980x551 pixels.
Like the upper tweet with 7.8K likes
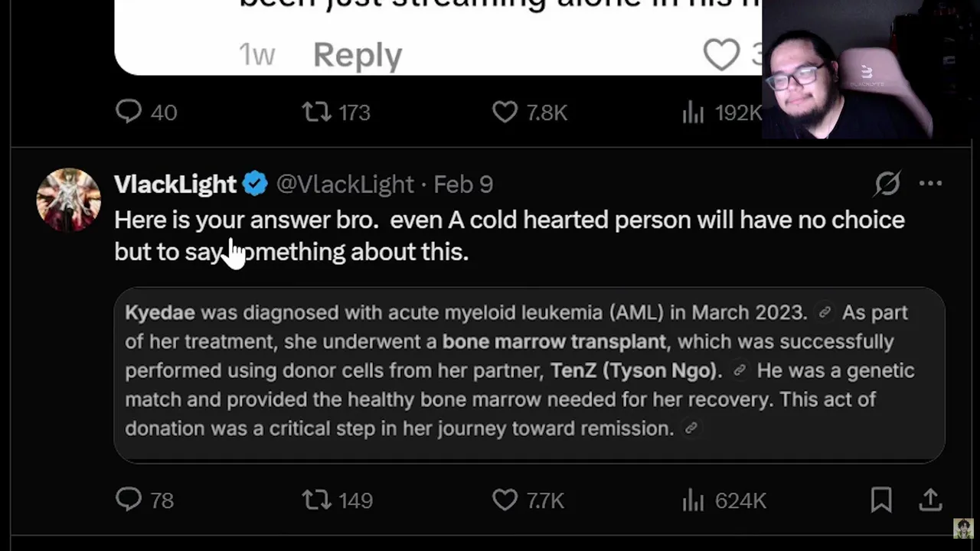(x=505, y=112)
